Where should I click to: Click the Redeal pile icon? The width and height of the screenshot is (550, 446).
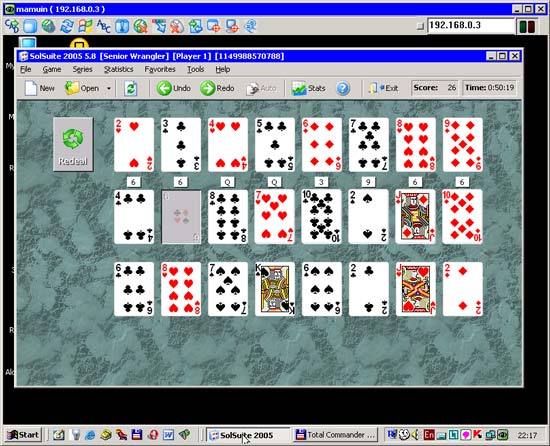73,144
